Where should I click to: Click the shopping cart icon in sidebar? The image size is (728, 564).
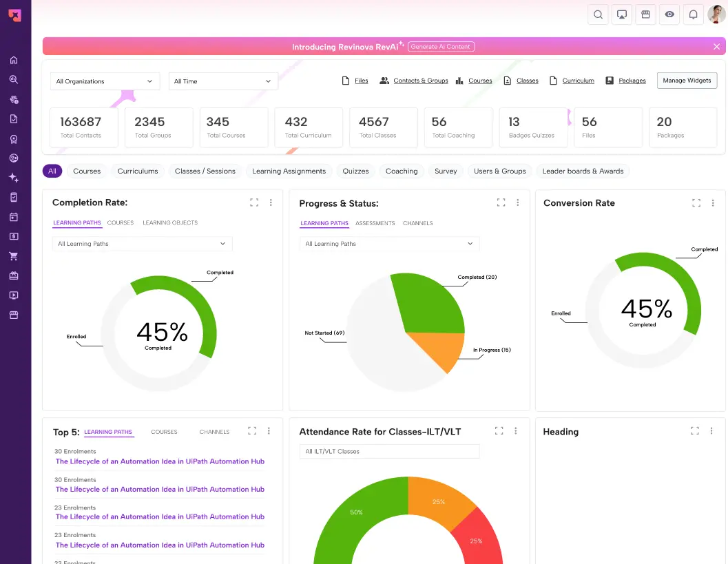[x=14, y=256]
